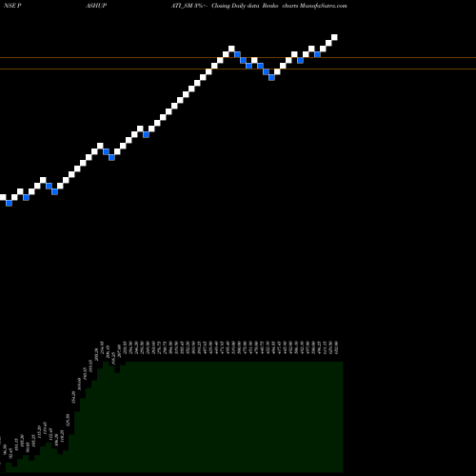The width and height of the screenshot is (476, 476).
Task: Select the lowest blue Renko brick at chart start
Action: (x=9, y=203)
